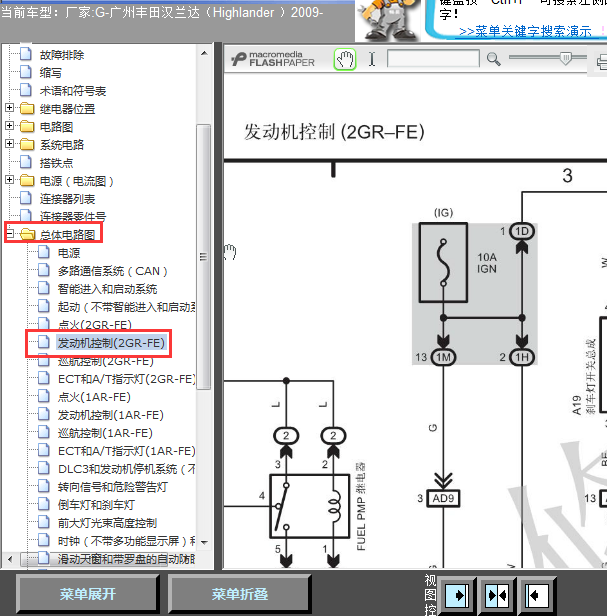Select 多路通信系统（CAN）diagram

[112, 271]
